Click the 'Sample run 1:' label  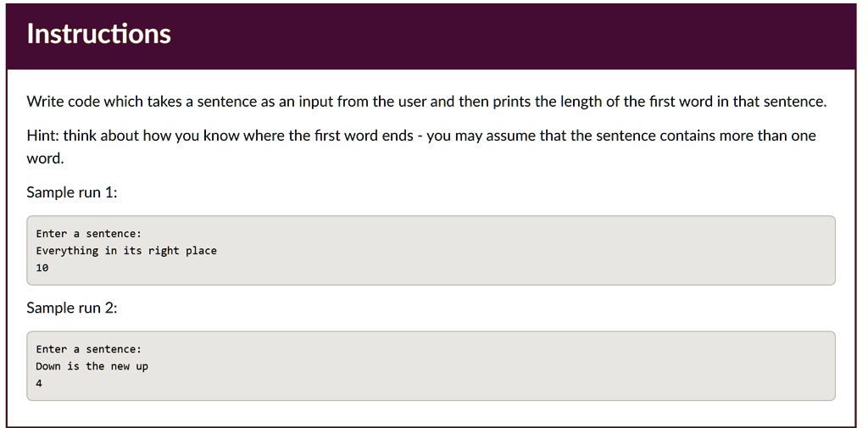(72, 192)
